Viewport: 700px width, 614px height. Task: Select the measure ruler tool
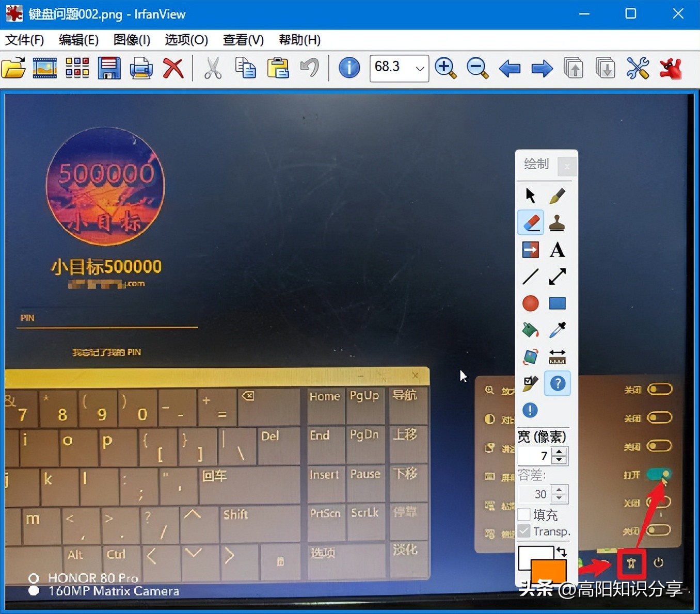(557, 357)
